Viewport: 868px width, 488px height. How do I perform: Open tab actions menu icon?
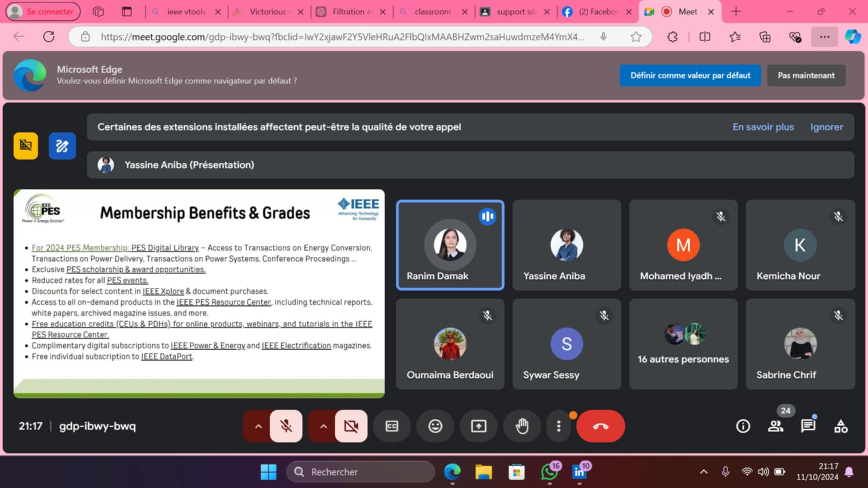[x=127, y=12]
